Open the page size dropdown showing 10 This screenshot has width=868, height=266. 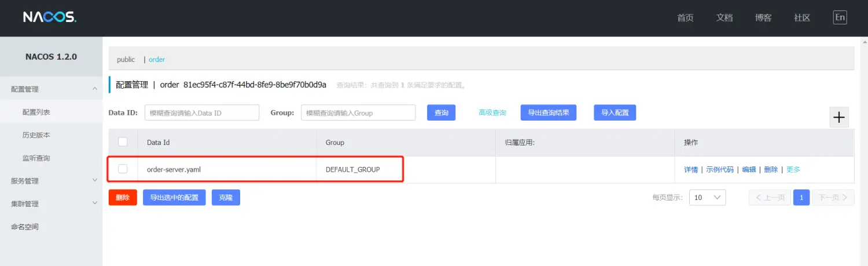707,198
